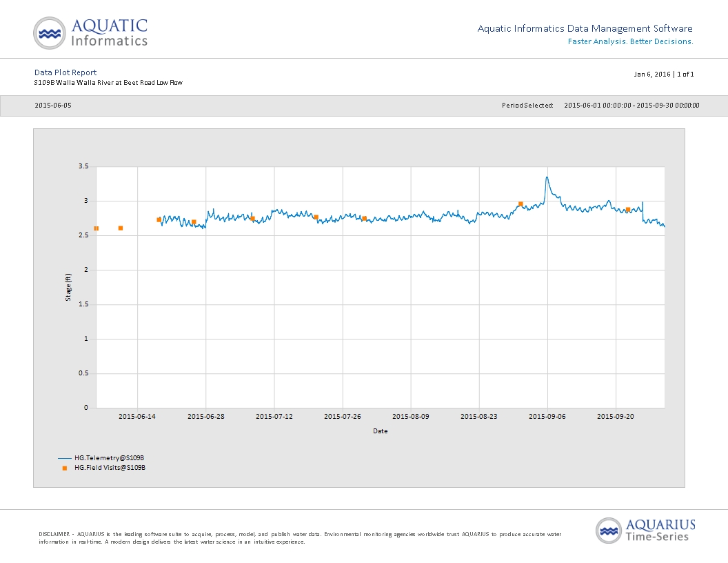Click the 0.5 y-axis tick label
Viewport: 728px width, 563px height.
click(83, 373)
